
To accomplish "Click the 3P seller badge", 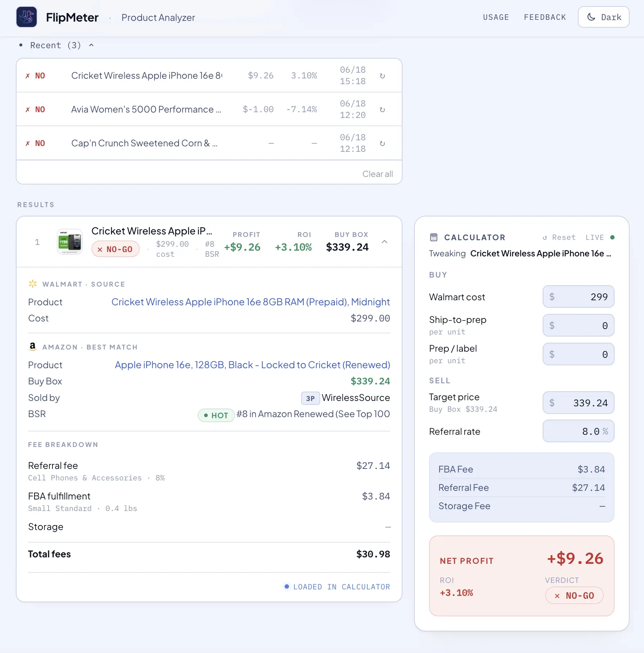I will pyautogui.click(x=310, y=398).
